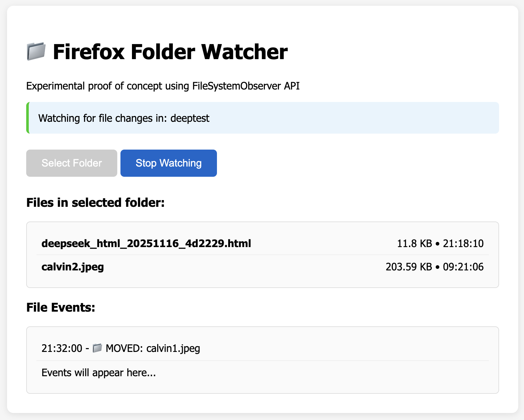Select the calvin2.jpeg file name
Image resolution: width=524 pixels, height=420 pixels.
(73, 267)
